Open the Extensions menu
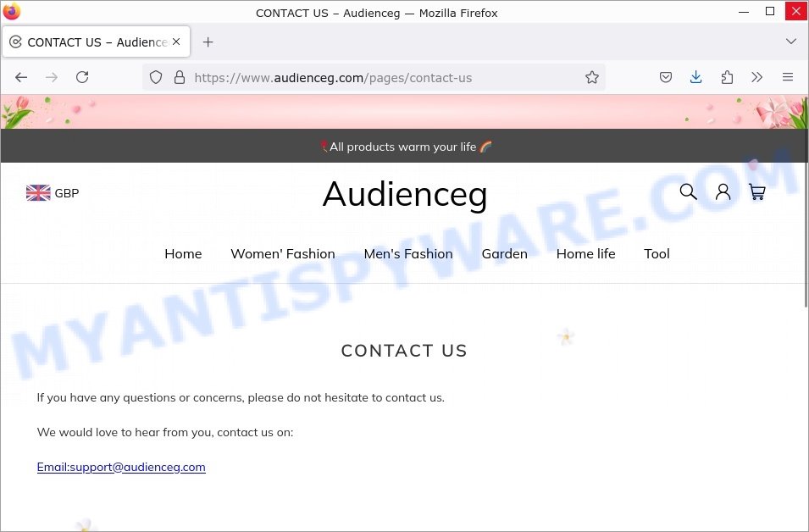 click(727, 77)
